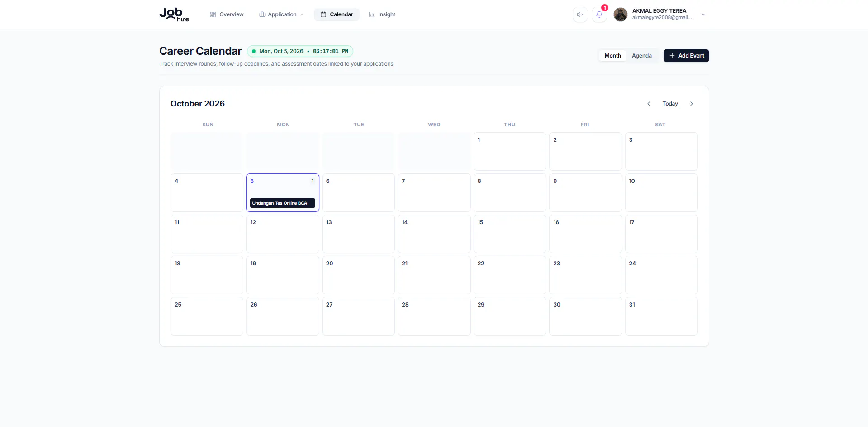Click the Add Event button

click(686, 56)
